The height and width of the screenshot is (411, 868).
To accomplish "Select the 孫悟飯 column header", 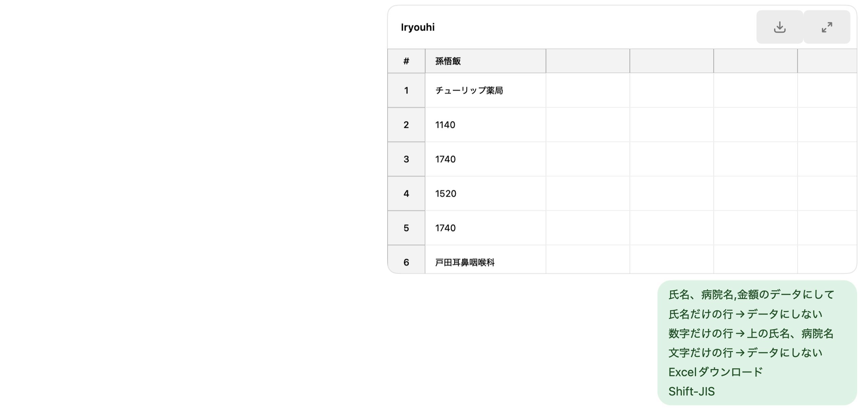I will tap(485, 61).
